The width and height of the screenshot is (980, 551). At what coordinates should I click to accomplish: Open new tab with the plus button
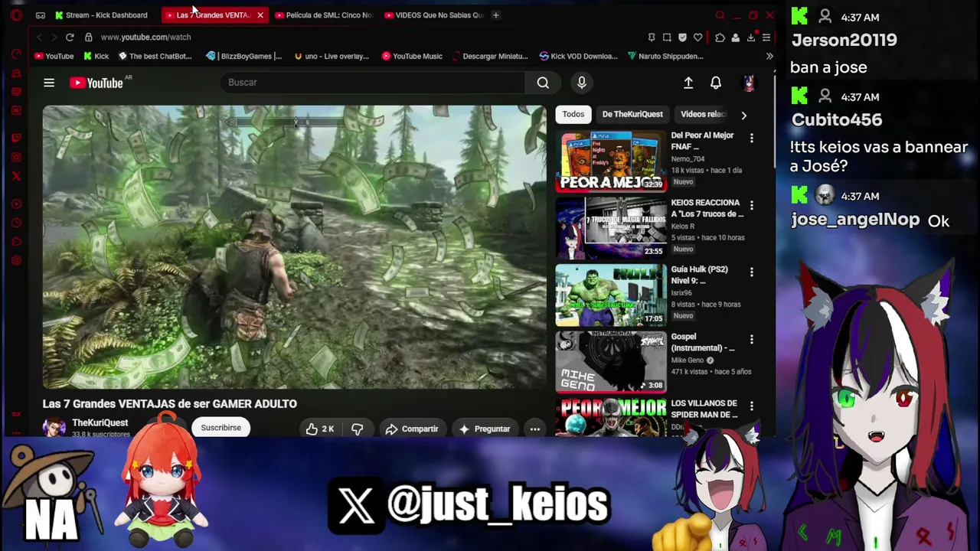pyautogui.click(x=495, y=15)
